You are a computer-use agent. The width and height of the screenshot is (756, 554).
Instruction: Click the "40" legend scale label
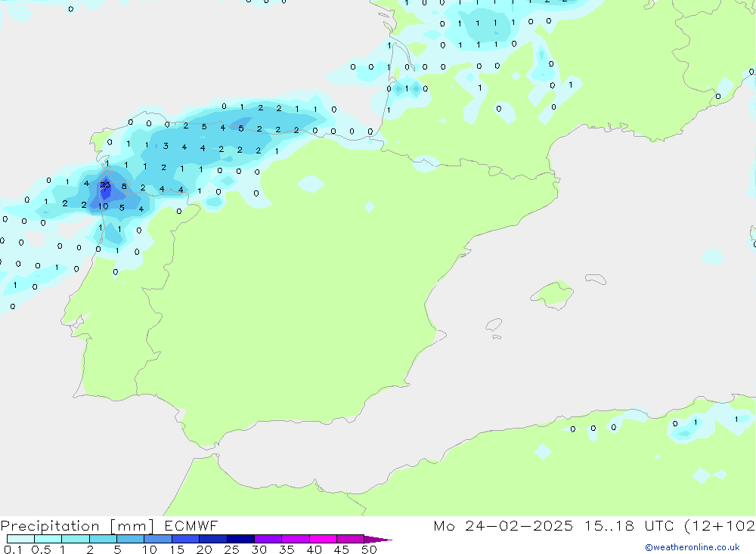tap(314, 549)
